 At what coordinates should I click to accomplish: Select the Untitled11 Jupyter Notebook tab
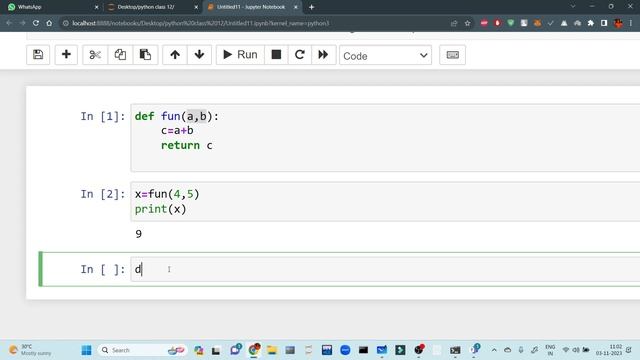pyautogui.click(x=251, y=7)
